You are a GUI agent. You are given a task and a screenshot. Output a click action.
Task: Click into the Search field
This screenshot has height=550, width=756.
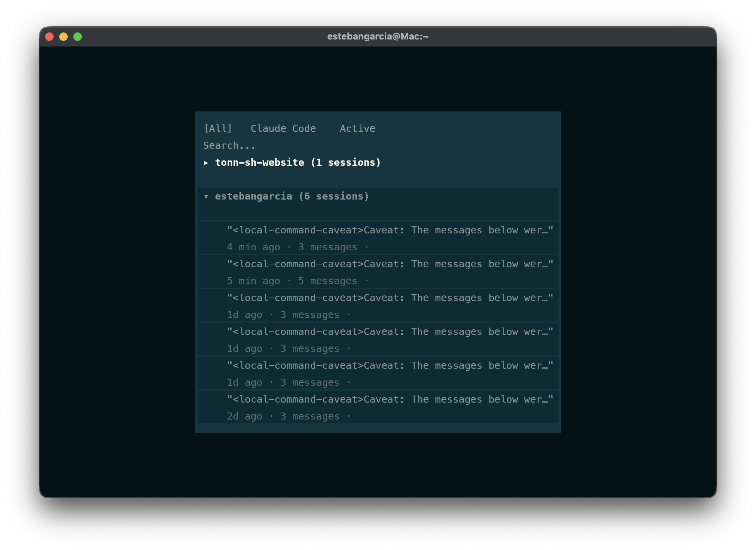pos(229,145)
